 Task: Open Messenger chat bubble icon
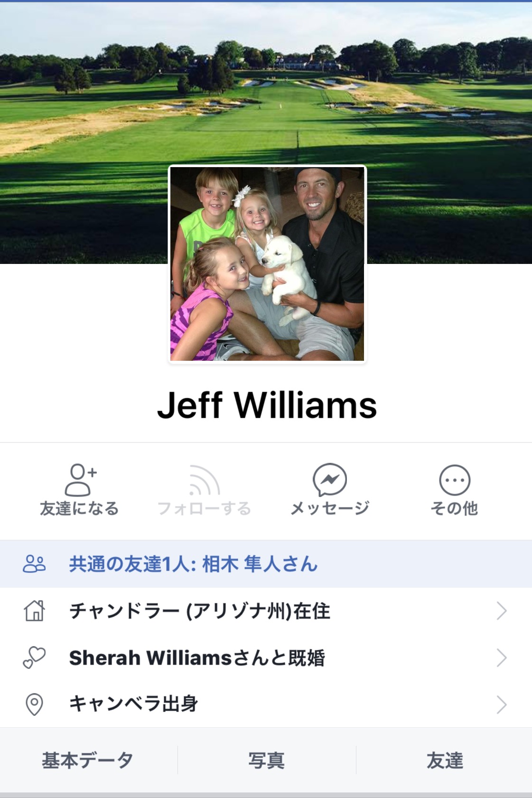[329, 479]
